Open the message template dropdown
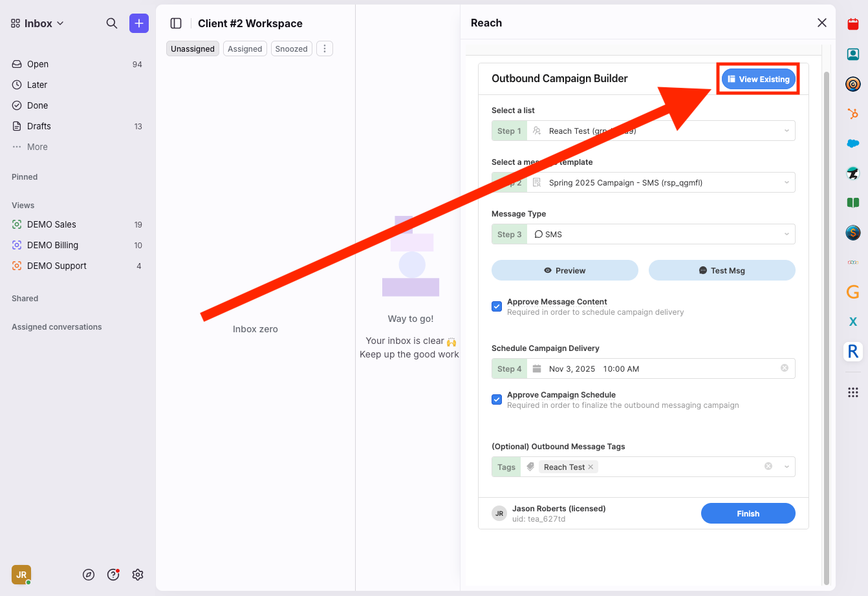Viewport: 868px width, 596px height. pos(660,182)
